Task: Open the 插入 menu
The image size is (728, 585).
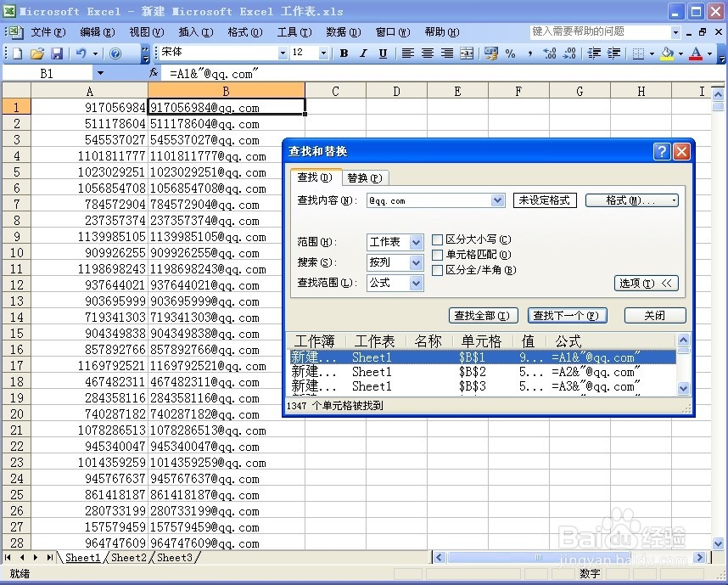Action: [195, 32]
